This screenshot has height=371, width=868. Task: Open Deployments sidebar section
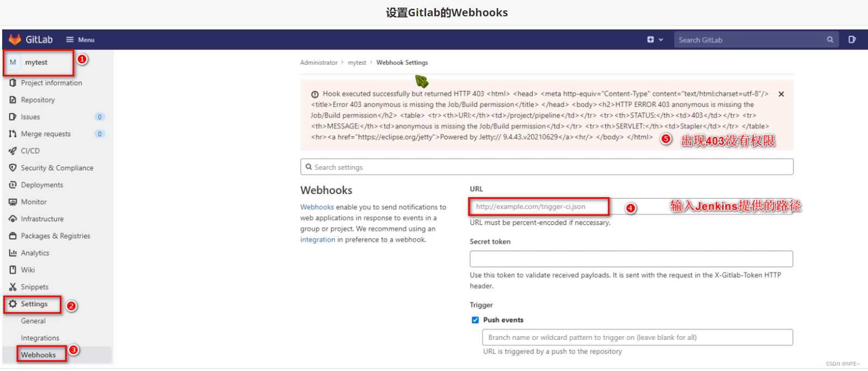coord(42,185)
